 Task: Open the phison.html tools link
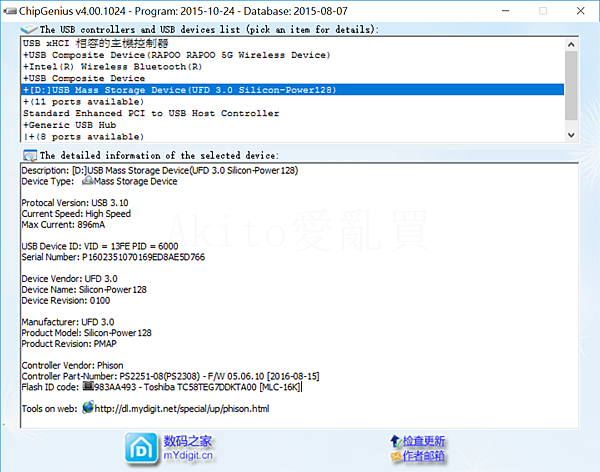pos(182,409)
